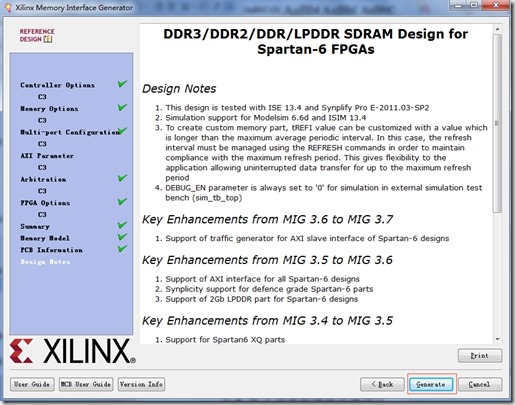Select the Memory Model step
Viewport: 515px width, 405px height.
pos(45,238)
